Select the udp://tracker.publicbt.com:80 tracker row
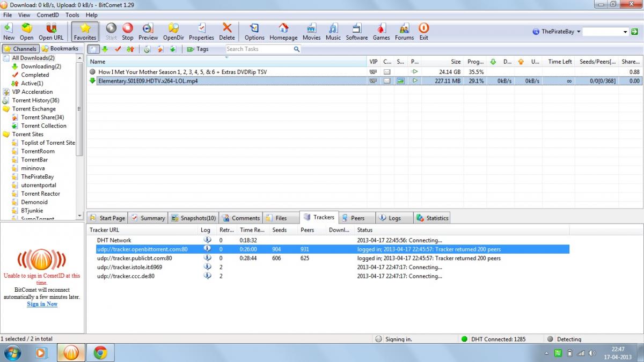 328,258
